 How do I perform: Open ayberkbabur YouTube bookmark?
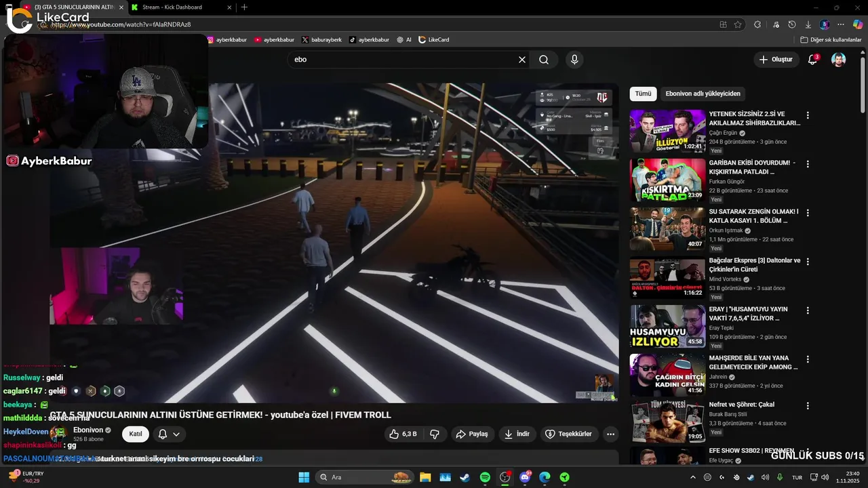[x=275, y=40]
